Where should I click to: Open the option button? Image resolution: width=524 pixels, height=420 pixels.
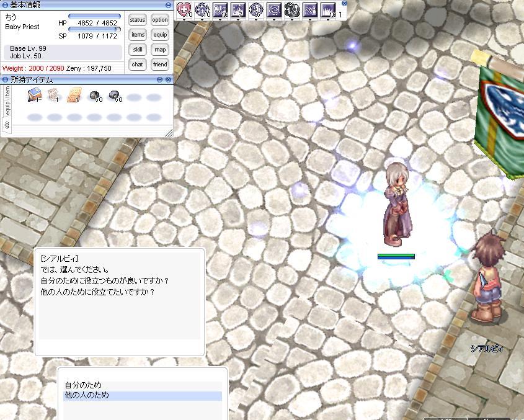(160, 20)
